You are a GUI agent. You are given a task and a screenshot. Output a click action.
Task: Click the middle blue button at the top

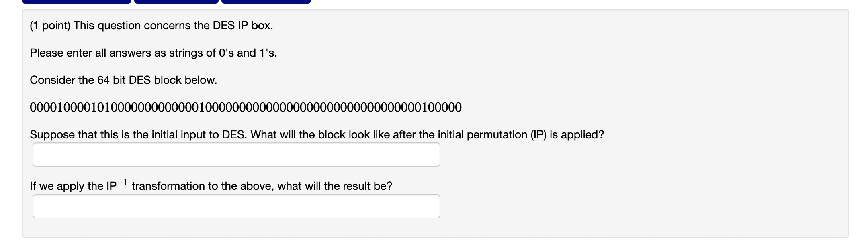176,1
